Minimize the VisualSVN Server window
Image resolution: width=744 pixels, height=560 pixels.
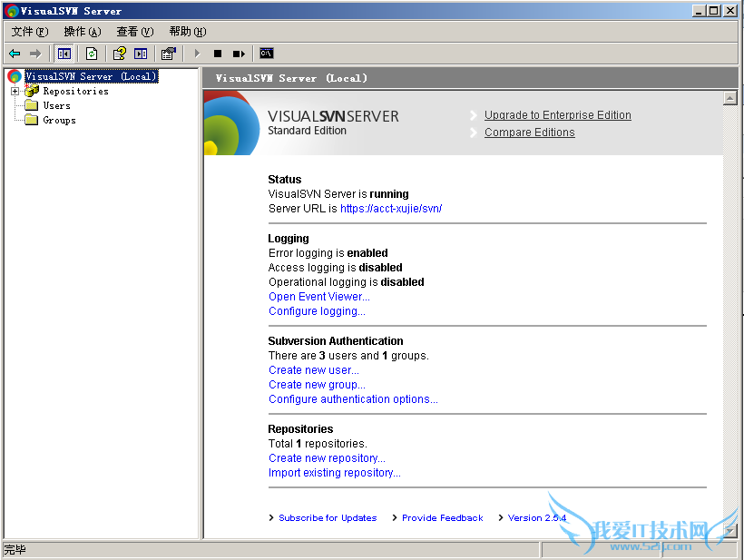coord(699,11)
